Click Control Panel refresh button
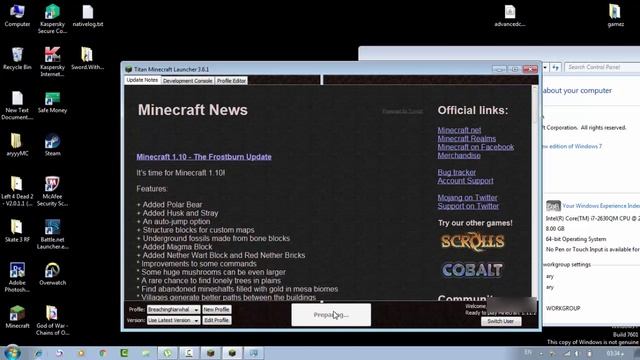 pyautogui.click(x=555, y=67)
